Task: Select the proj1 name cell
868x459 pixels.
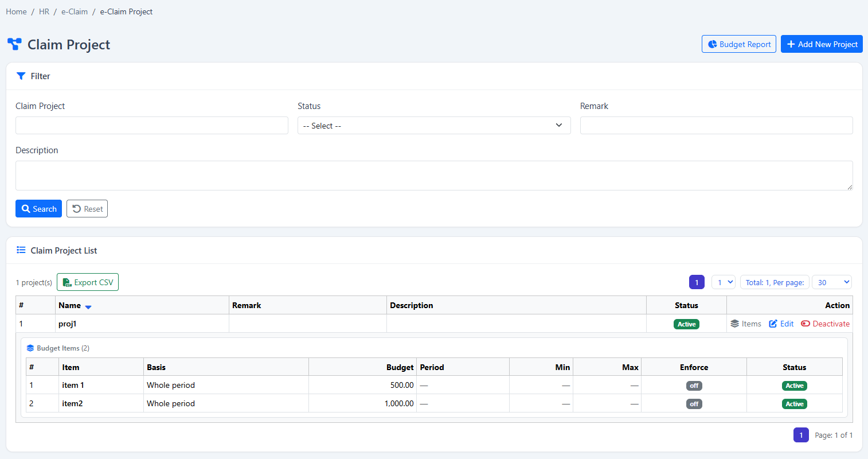Action: point(142,324)
